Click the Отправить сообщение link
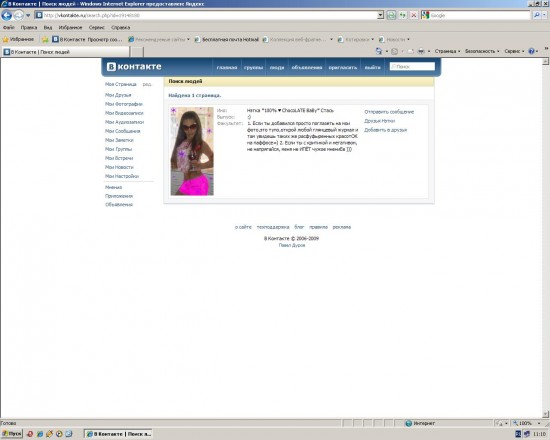The width and height of the screenshot is (550, 440). [x=389, y=112]
